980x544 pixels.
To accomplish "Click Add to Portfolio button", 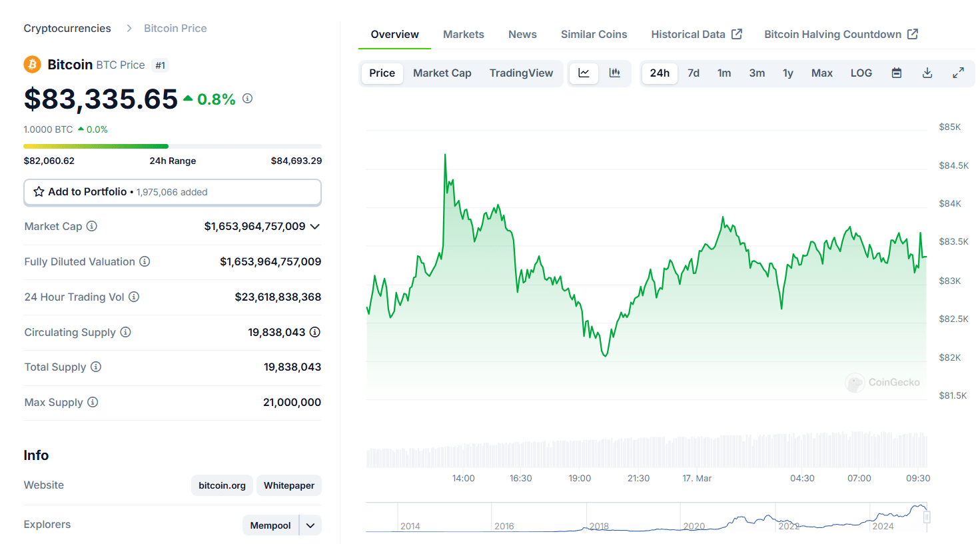I will click(x=173, y=192).
